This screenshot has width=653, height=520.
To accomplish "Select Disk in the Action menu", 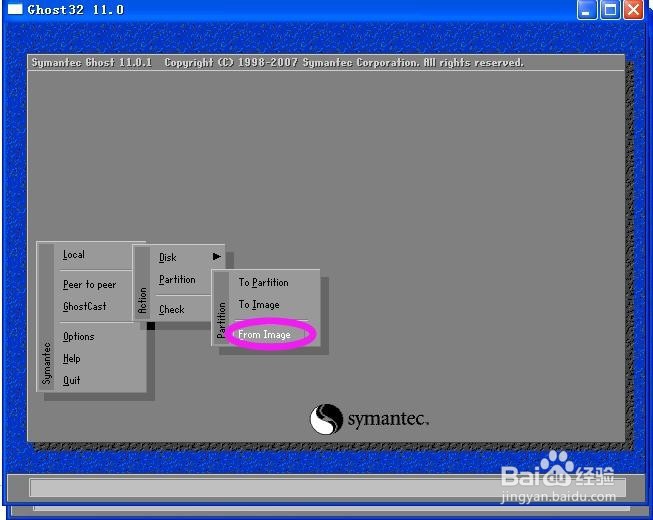I will click(167, 258).
